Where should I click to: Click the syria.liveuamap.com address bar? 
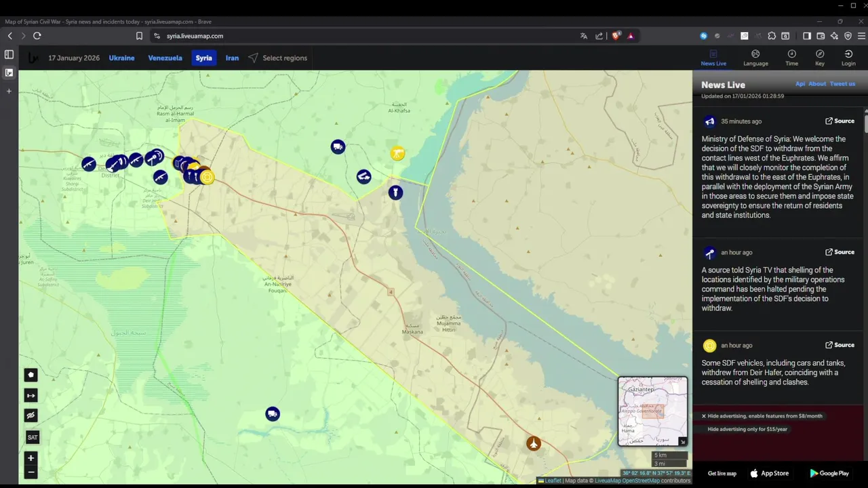click(366, 36)
